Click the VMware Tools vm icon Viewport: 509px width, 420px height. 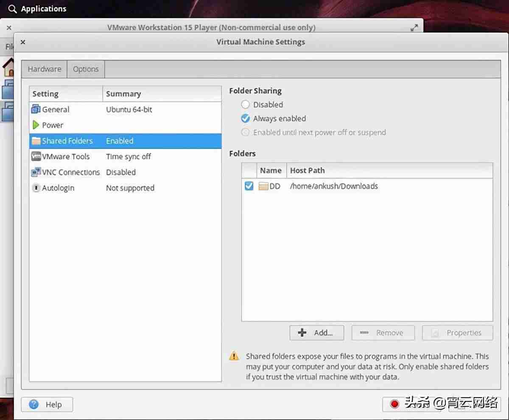tap(36, 157)
